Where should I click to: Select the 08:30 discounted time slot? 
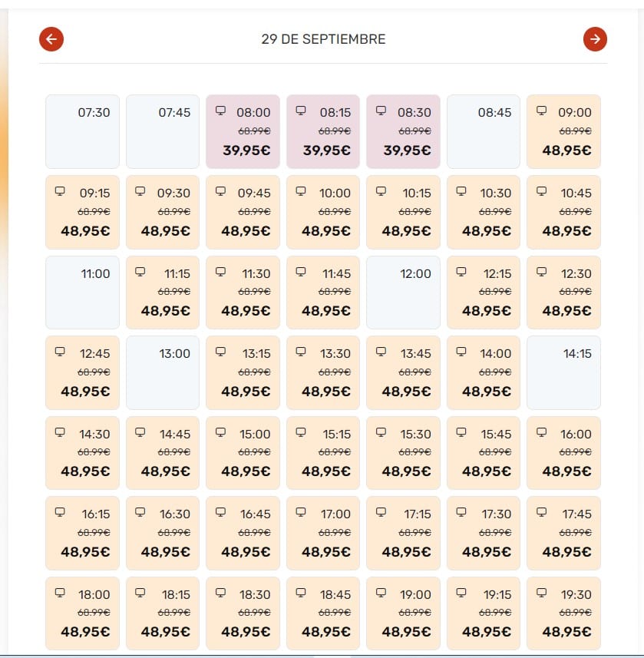click(x=403, y=132)
